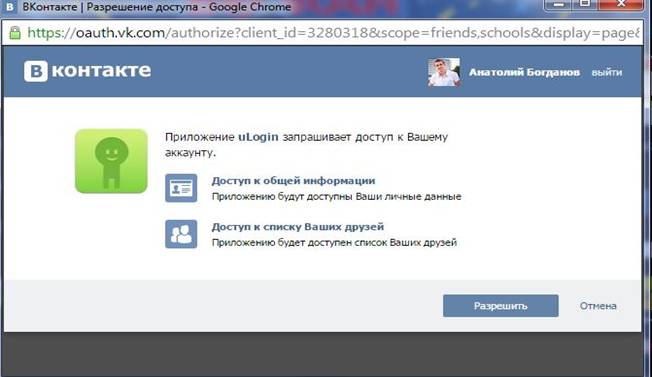Viewport: 652px width, 377px height.
Task: Click the green SSL padlock icon
Action: [x=15, y=33]
